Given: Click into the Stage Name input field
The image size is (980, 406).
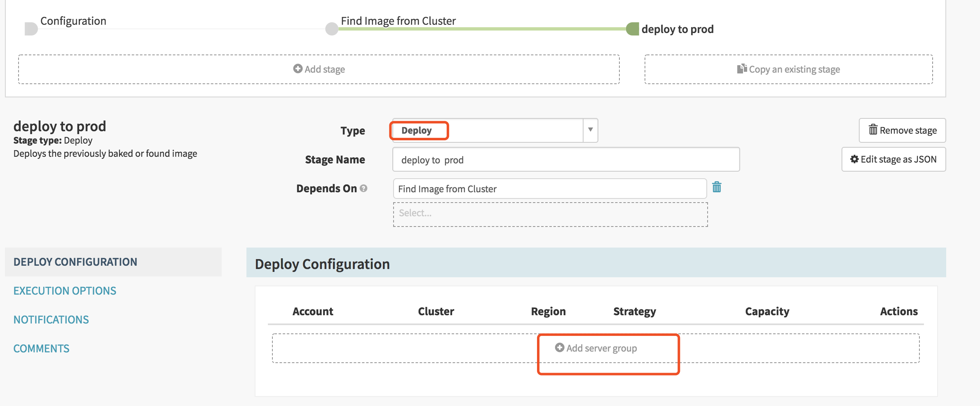Looking at the screenshot, I should [565, 160].
